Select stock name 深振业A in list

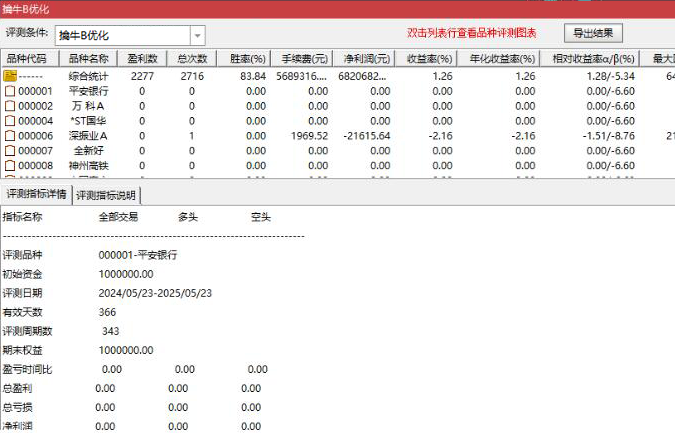[88, 136]
